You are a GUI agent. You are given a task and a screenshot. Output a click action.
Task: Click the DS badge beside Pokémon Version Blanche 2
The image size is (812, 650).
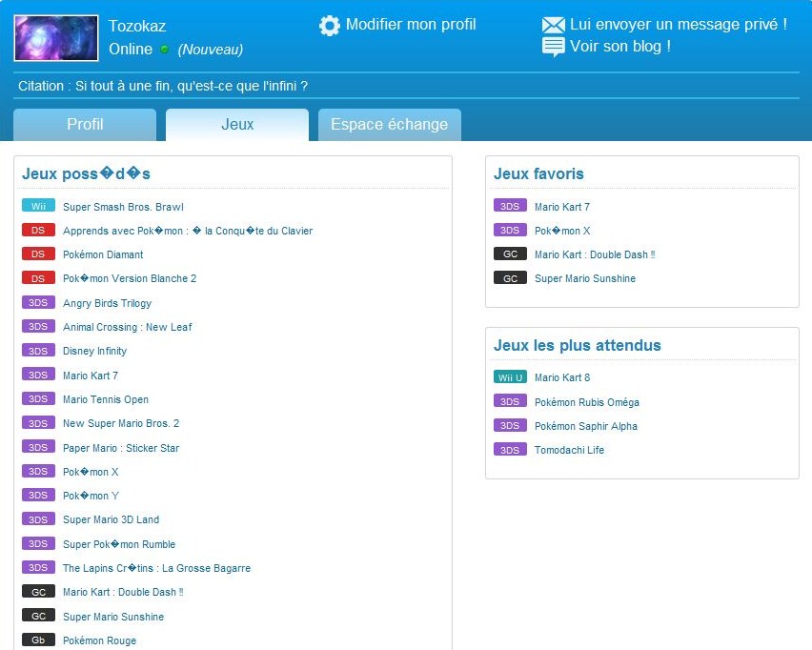point(38,277)
